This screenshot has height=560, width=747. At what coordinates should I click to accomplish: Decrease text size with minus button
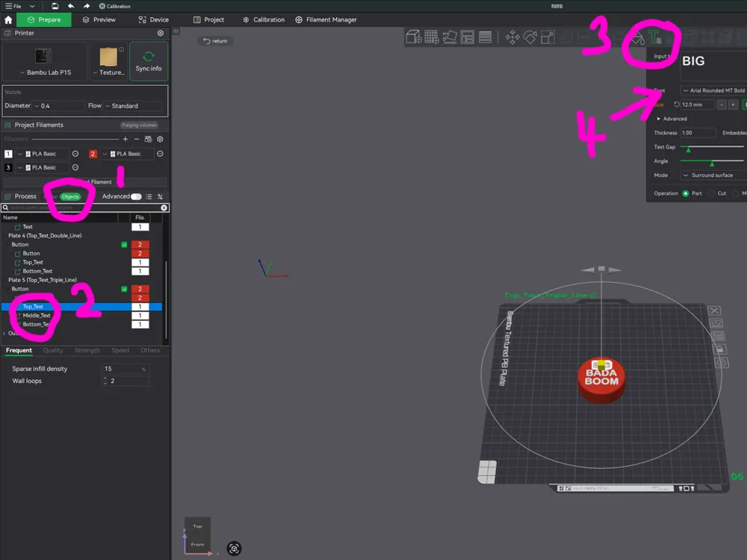click(x=722, y=105)
